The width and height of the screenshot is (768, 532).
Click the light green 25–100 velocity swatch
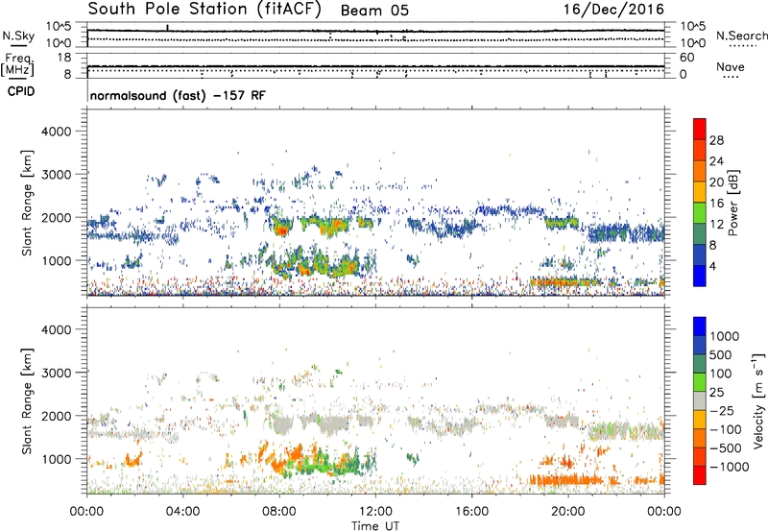700,382
